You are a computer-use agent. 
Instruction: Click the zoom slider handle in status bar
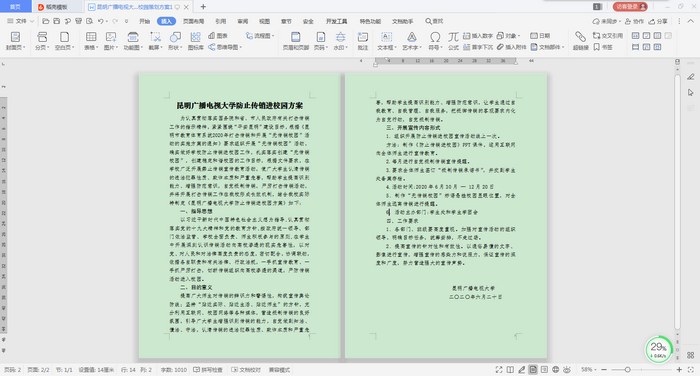click(627, 370)
